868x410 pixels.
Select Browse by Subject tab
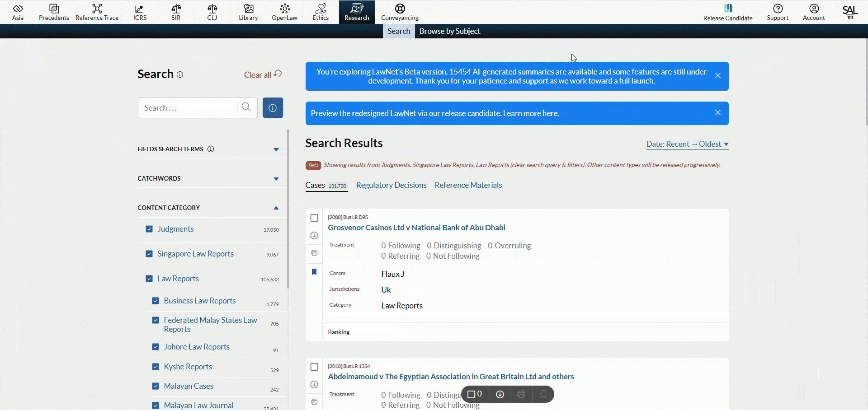tap(449, 31)
